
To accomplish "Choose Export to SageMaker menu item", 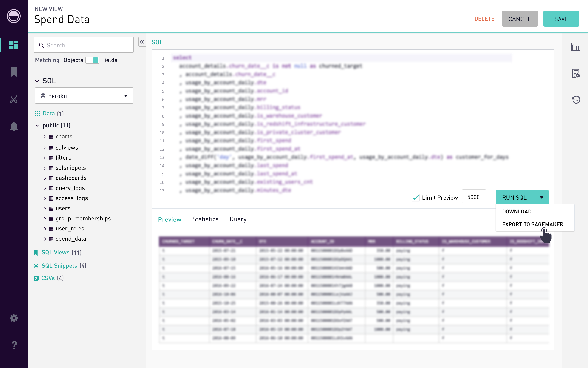I will coord(535,224).
